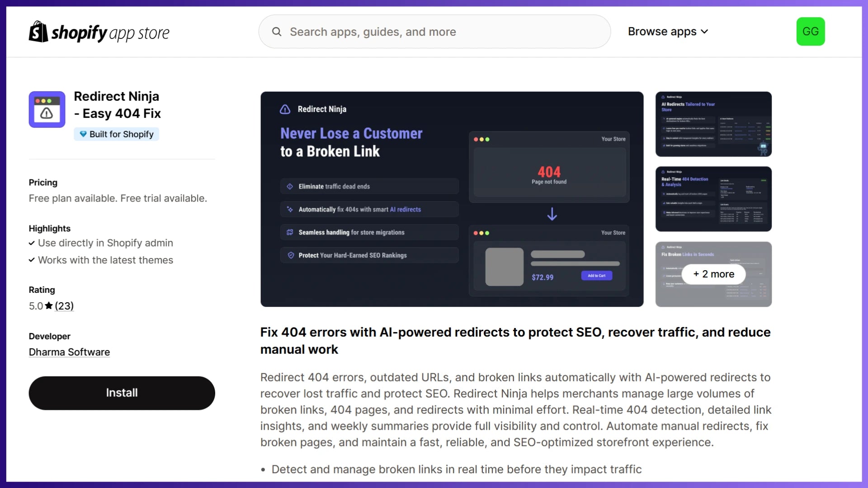Show the +2 more screenshots
Viewport: 868px width, 488px height.
pyautogui.click(x=713, y=274)
